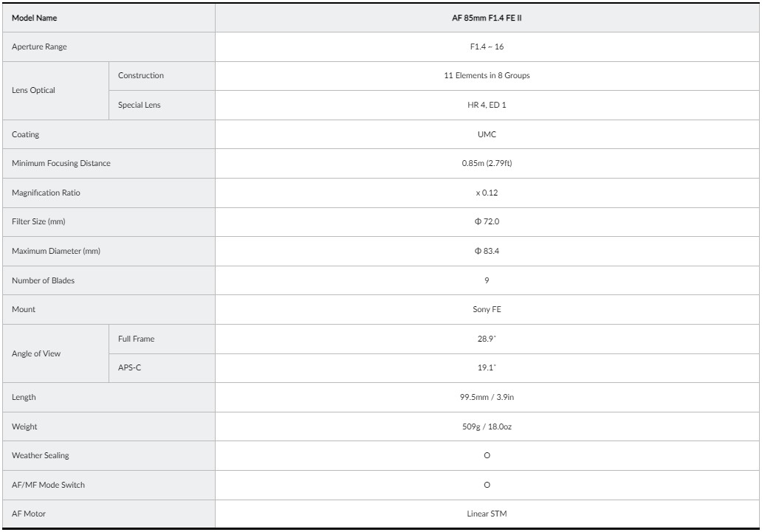Image resolution: width=762 pixels, height=532 pixels.
Task: Click the Length value 99.5mm / 3.9in
Action: click(x=487, y=397)
